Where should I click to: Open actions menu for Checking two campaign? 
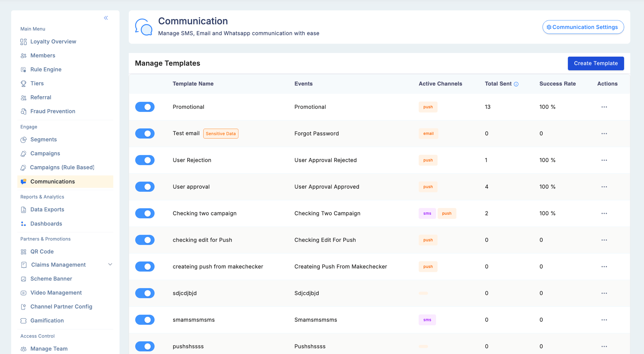(604, 213)
